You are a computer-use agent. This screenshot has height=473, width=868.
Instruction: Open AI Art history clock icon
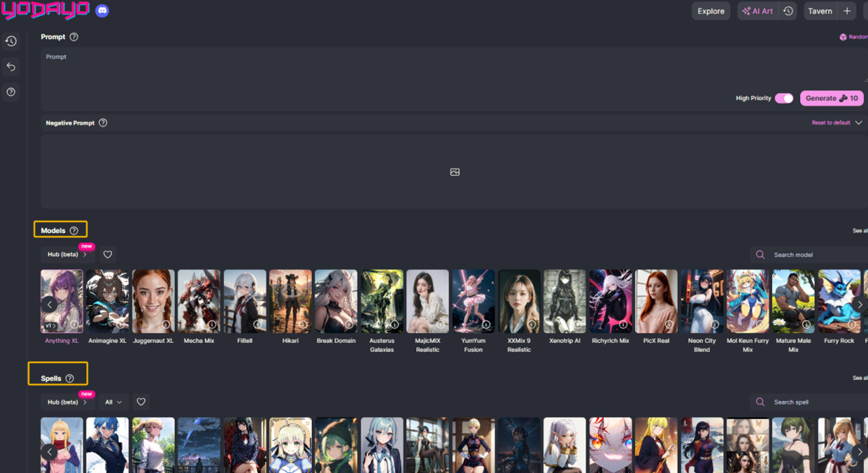tap(788, 11)
